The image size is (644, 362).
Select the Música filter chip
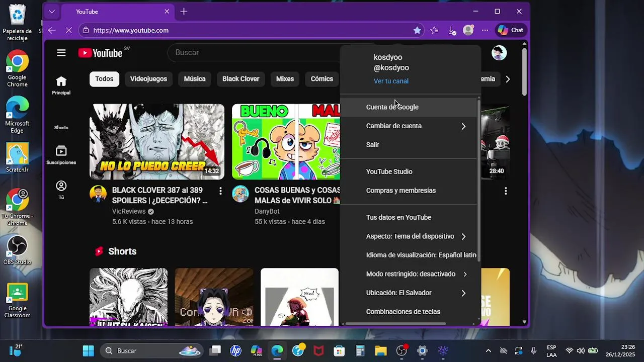pyautogui.click(x=195, y=79)
